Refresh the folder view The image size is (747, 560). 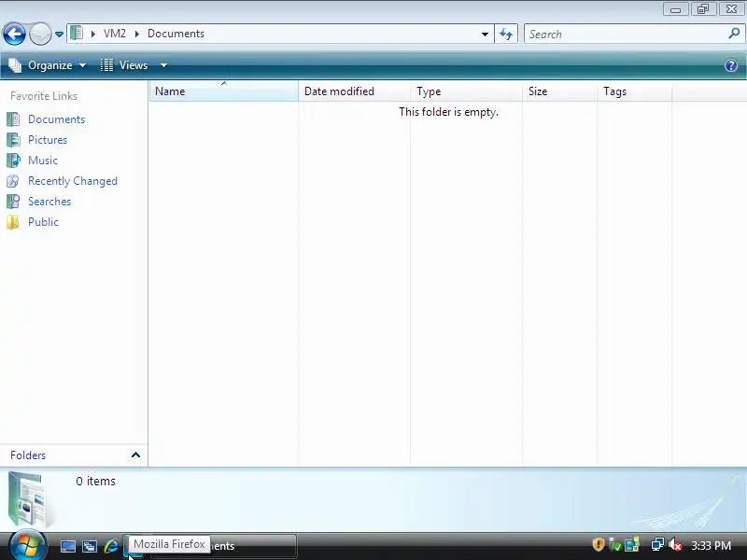tap(506, 34)
